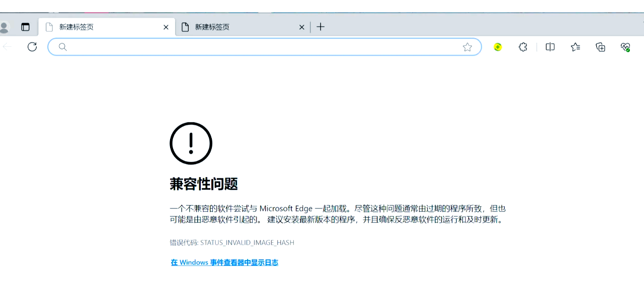The image size is (644, 307).
Task: Focus the address bar input field
Action: pyautogui.click(x=265, y=47)
